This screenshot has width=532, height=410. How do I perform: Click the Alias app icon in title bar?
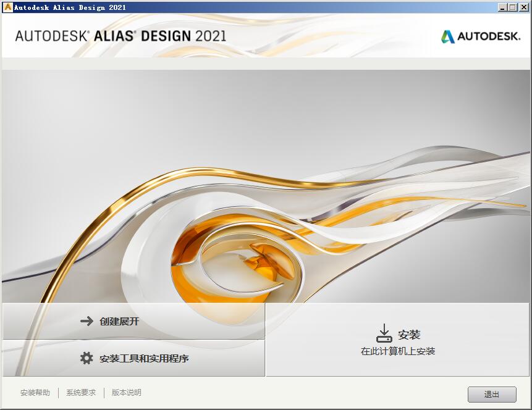click(7, 7)
